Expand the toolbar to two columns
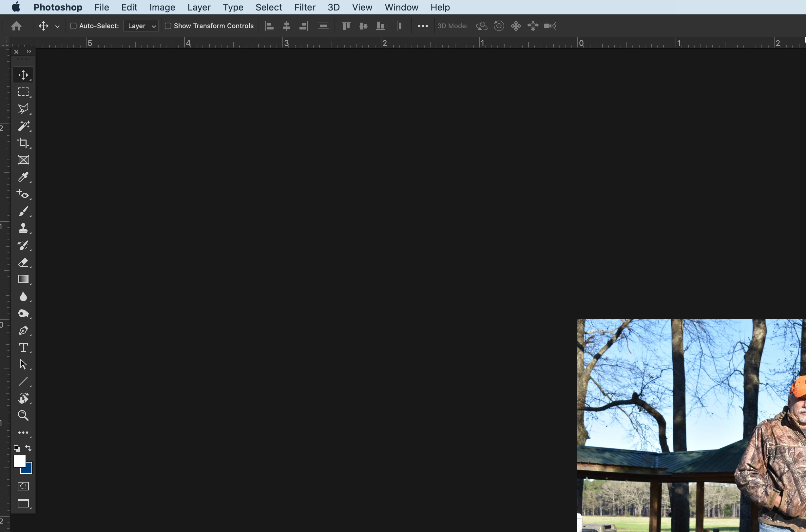The height and width of the screenshot is (532, 806). (x=29, y=51)
